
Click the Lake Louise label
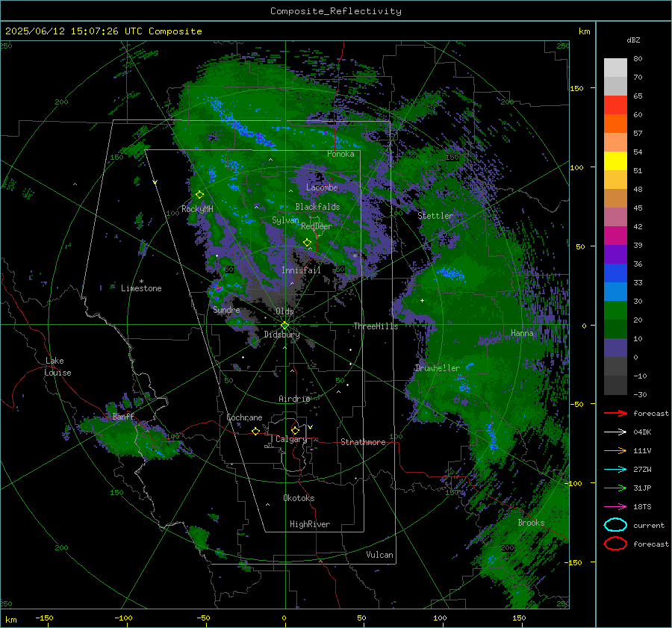tap(57, 367)
